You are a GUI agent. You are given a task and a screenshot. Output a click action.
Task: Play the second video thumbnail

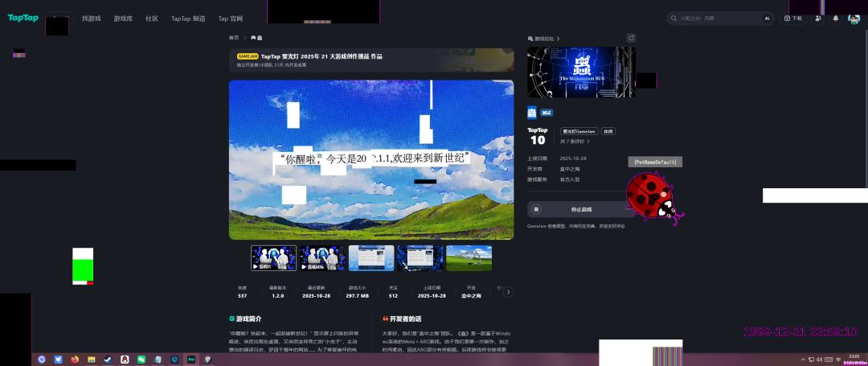click(x=322, y=258)
